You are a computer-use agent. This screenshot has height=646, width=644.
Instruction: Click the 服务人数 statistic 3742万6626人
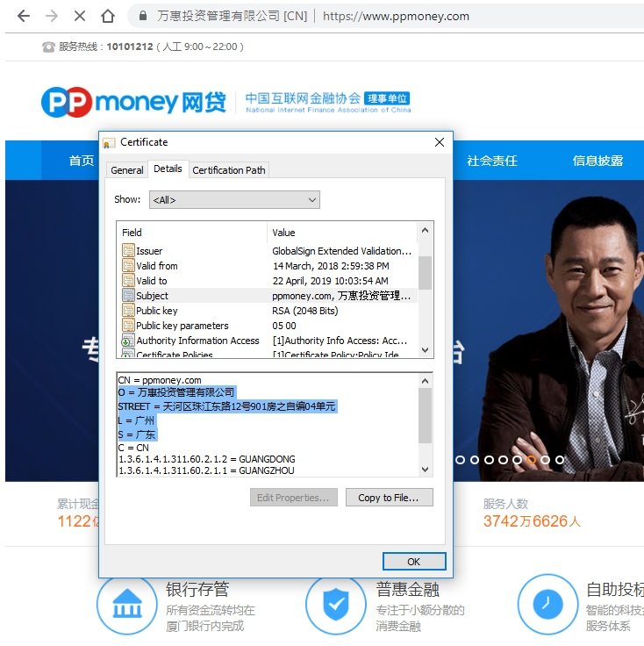pyautogui.click(x=532, y=521)
